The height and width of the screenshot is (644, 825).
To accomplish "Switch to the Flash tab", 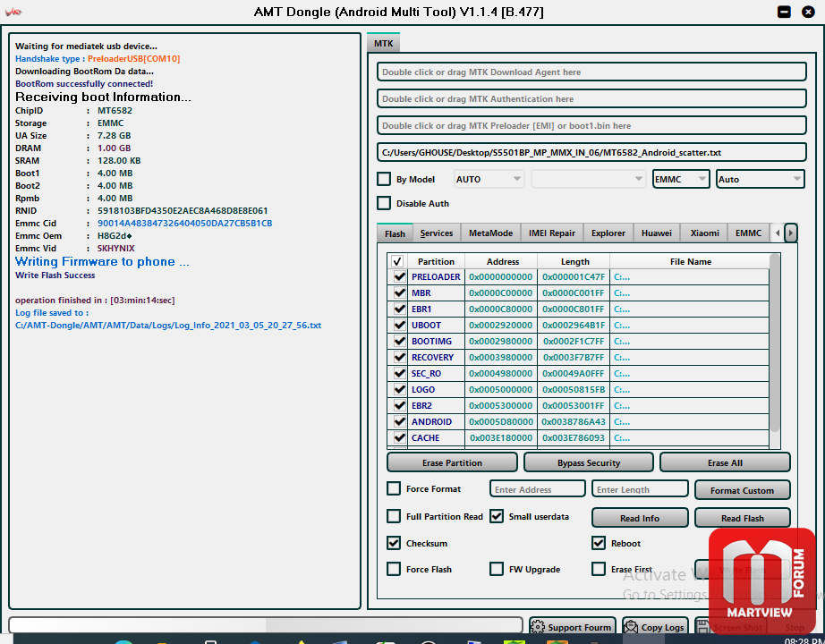I will (395, 233).
